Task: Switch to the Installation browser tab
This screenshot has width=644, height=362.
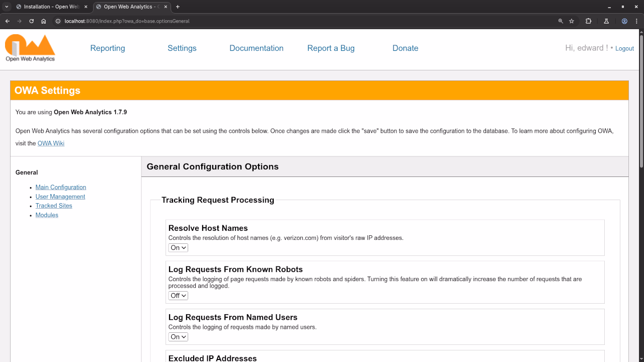Action: [x=52, y=7]
